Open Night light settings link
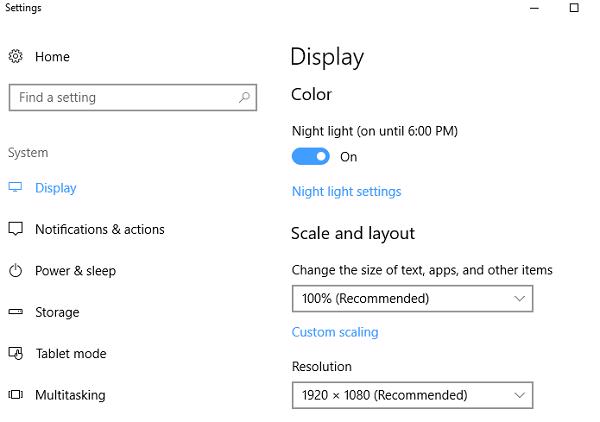Screen dimensions: 600x422 pyautogui.click(x=346, y=191)
